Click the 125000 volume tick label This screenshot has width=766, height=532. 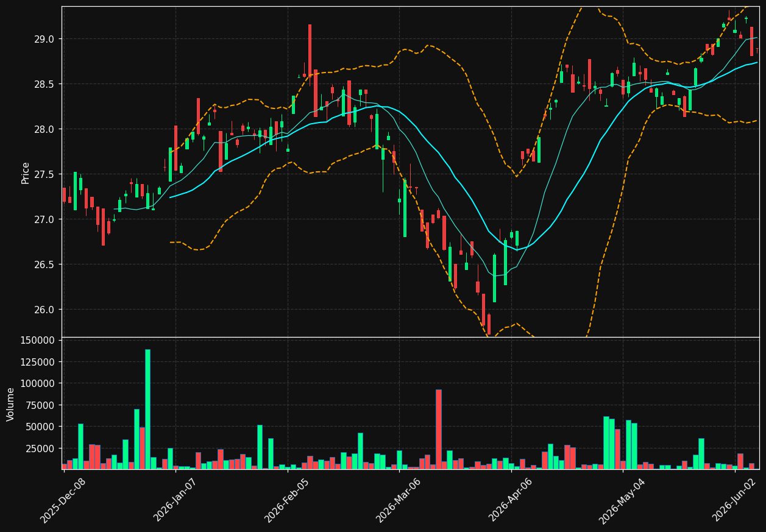point(38,362)
